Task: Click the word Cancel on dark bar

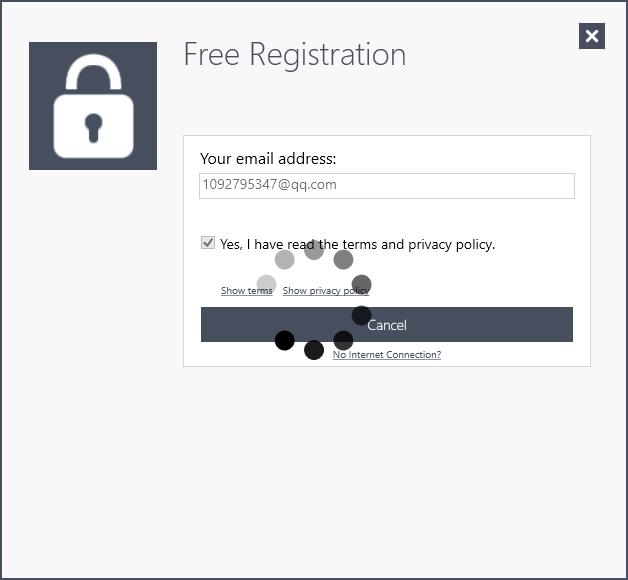Action: (387, 325)
